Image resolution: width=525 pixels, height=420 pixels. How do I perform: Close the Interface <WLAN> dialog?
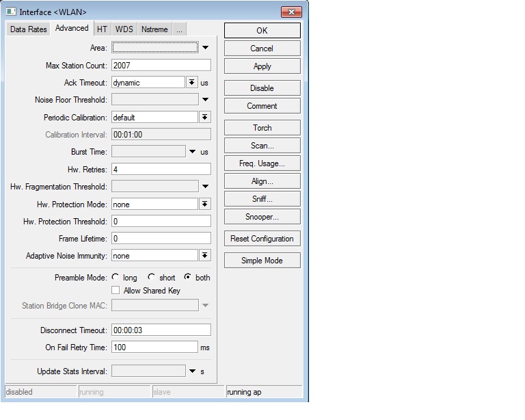291,12
